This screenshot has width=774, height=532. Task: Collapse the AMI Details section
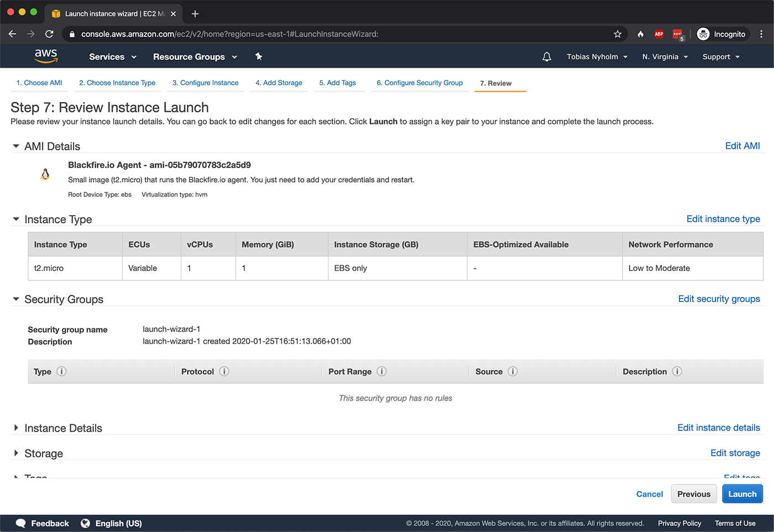point(16,147)
